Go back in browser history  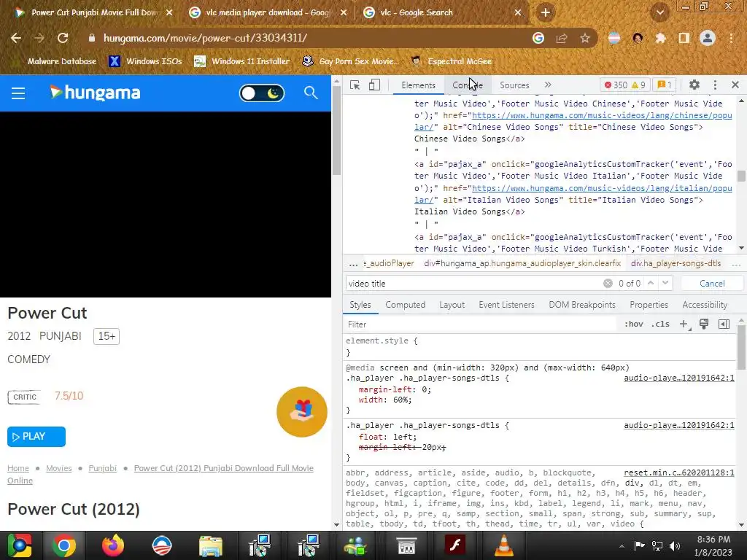(x=16, y=38)
